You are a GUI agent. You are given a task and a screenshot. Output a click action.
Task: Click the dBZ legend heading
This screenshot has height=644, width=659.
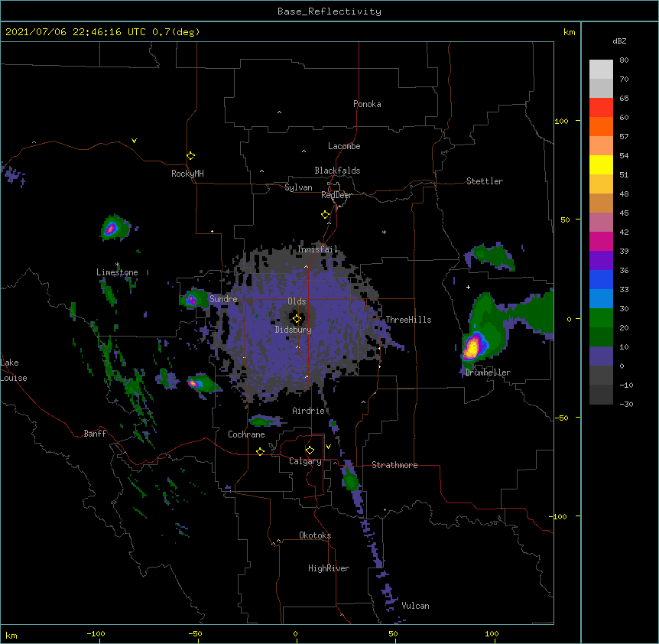pos(619,41)
